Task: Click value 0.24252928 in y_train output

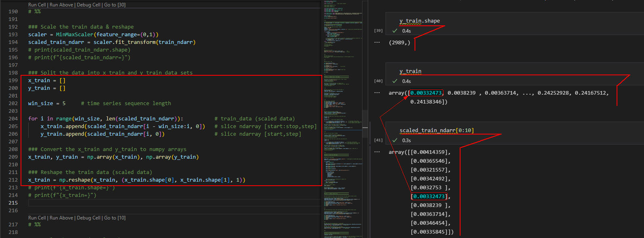Action: (554, 93)
